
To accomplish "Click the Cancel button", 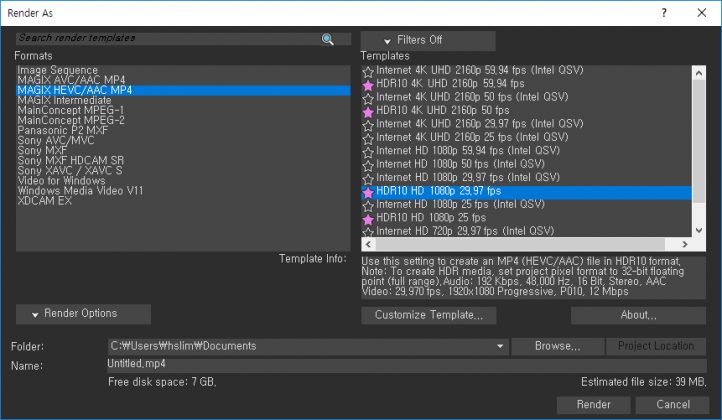I will [673, 405].
